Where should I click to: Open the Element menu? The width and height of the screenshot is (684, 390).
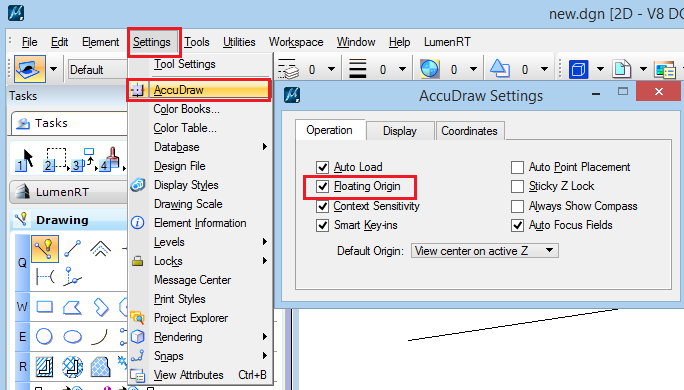pyautogui.click(x=100, y=42)
